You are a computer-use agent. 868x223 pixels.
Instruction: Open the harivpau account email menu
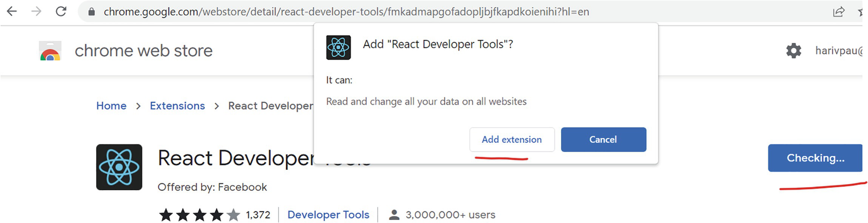point(838,50)
